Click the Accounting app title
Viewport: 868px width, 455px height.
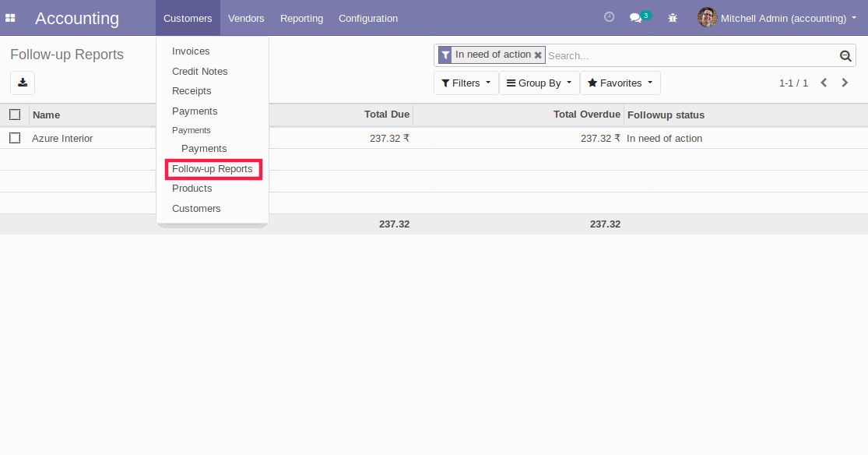click(x=77, y=18)
